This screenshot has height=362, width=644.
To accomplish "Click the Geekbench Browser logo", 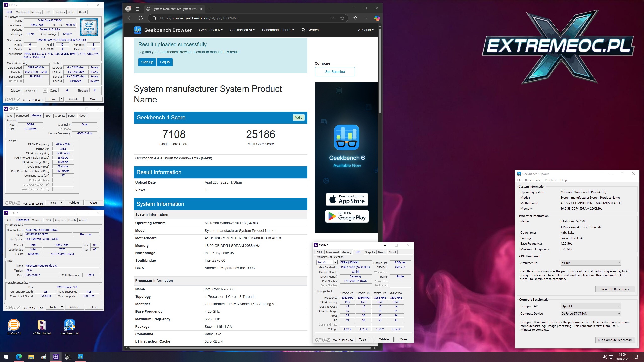I will pos(163,30).
